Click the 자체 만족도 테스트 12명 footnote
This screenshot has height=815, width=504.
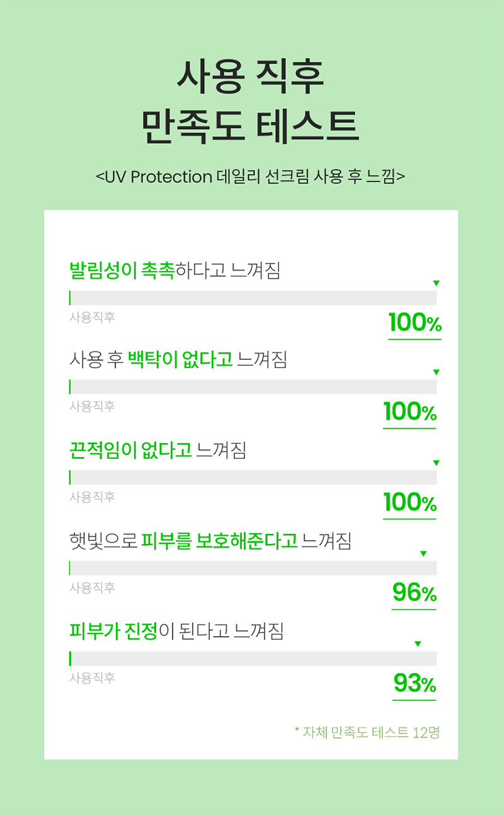click(x=367, y=732)
